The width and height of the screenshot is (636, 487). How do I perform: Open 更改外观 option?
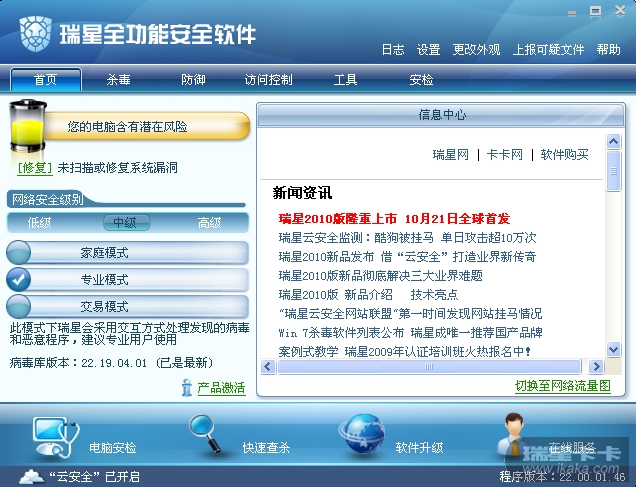tap(476, 49)
